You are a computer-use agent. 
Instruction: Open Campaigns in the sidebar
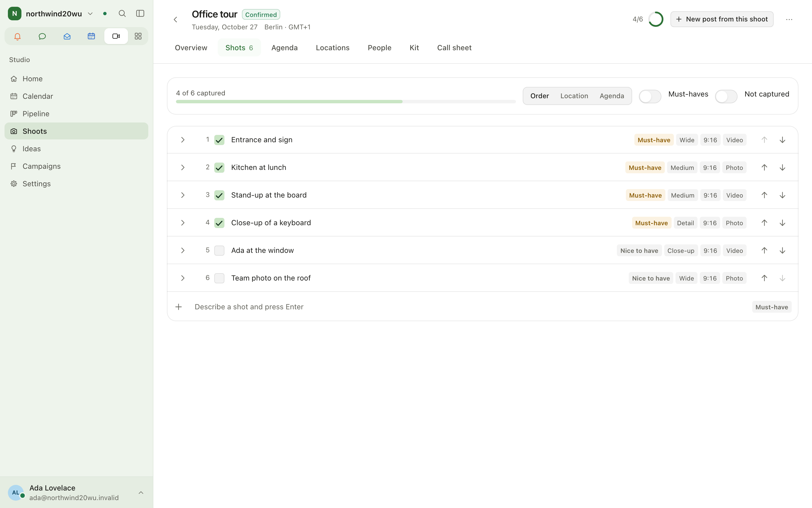pyautogui.click(x=76, y=166)
